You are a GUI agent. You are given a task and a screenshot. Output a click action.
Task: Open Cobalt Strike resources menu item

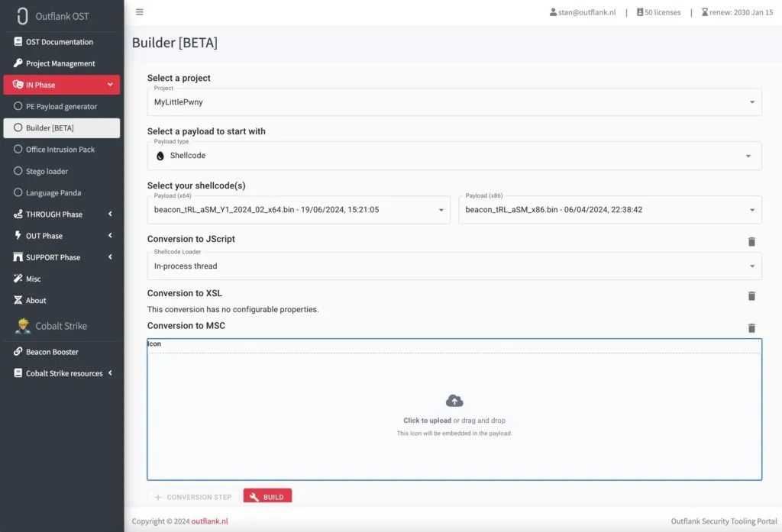[62, 373]
